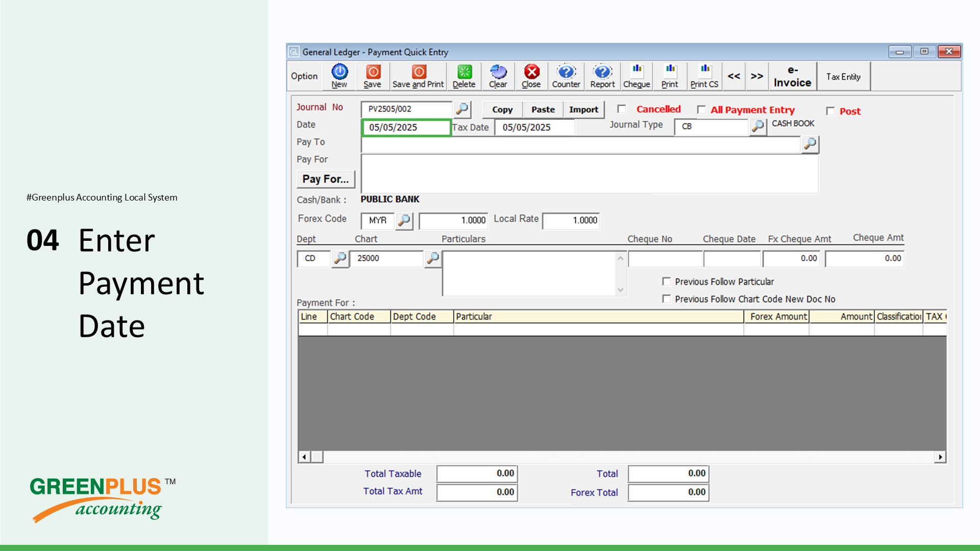Enable Previous Follow Chart Code New Doc No

[x=666, y=299]
